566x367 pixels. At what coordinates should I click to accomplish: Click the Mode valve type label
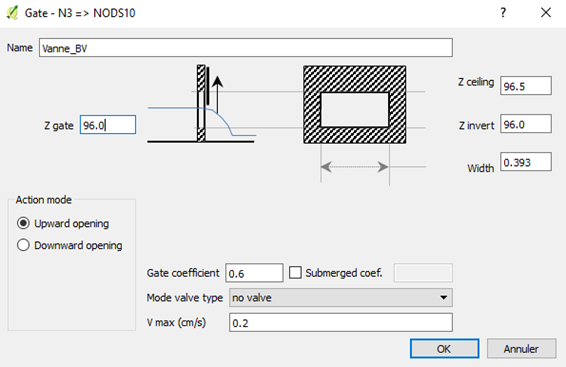point(184,298)
